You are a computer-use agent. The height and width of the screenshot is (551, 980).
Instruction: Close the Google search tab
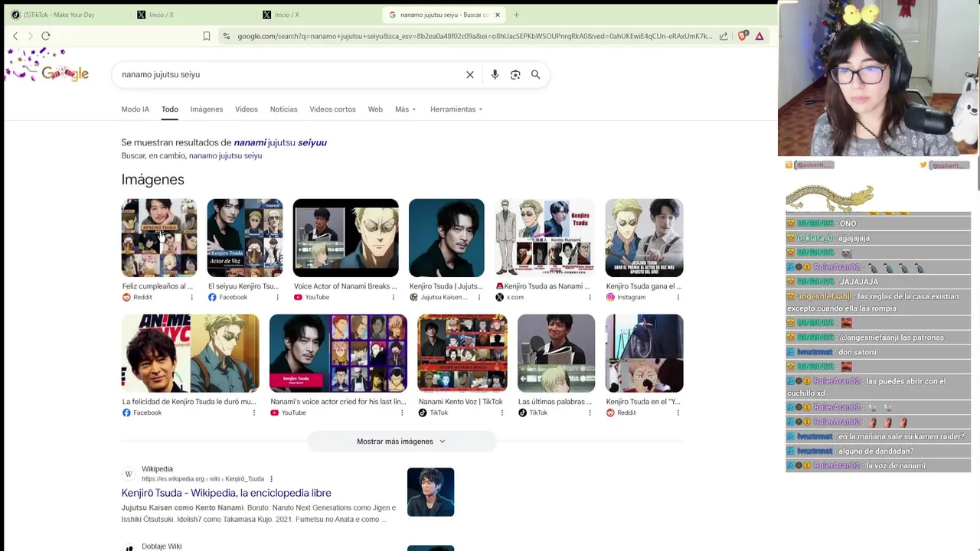click(497, 15)
